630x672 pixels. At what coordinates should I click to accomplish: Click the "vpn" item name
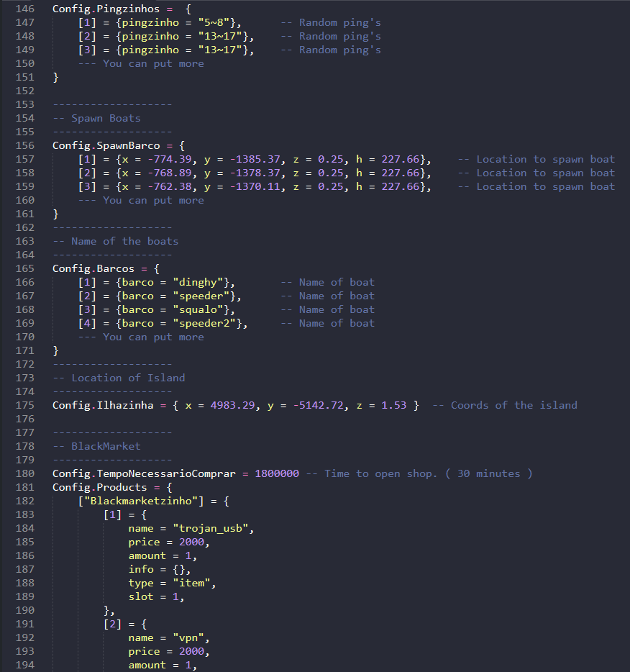tap(188, 638)
